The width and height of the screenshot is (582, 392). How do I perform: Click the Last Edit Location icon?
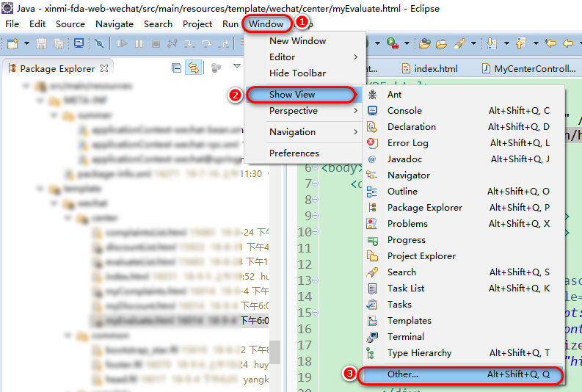coord(550,43)
